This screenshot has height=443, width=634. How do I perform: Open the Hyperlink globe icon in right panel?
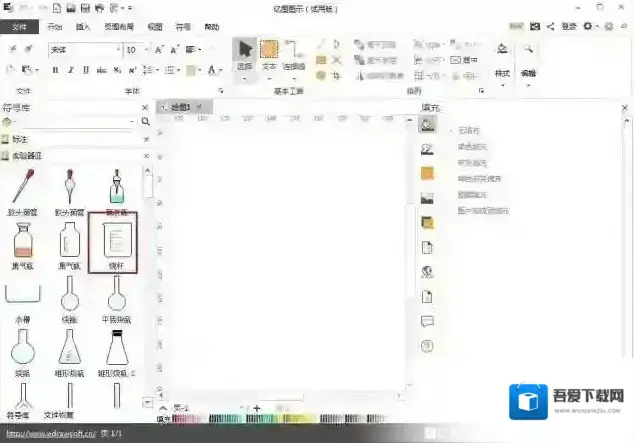coord(427,272)
